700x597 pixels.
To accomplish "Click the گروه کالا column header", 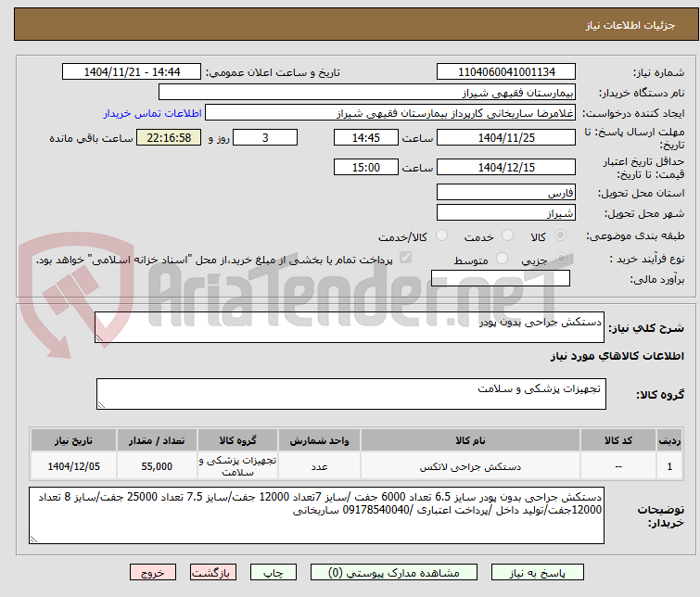I will coord(237,440).
